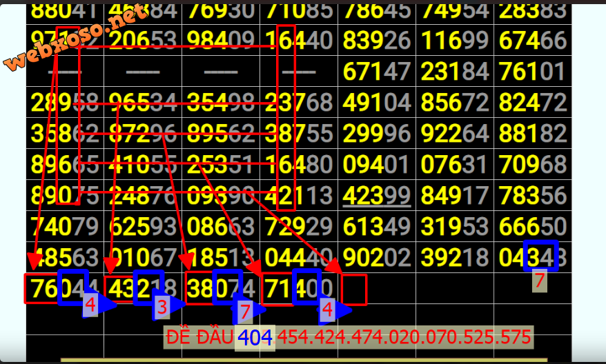Image resolution: width=606 pixels, height=364 pixels.
Task: Click the cell showing 20653
Action: [x=143, y=40]
